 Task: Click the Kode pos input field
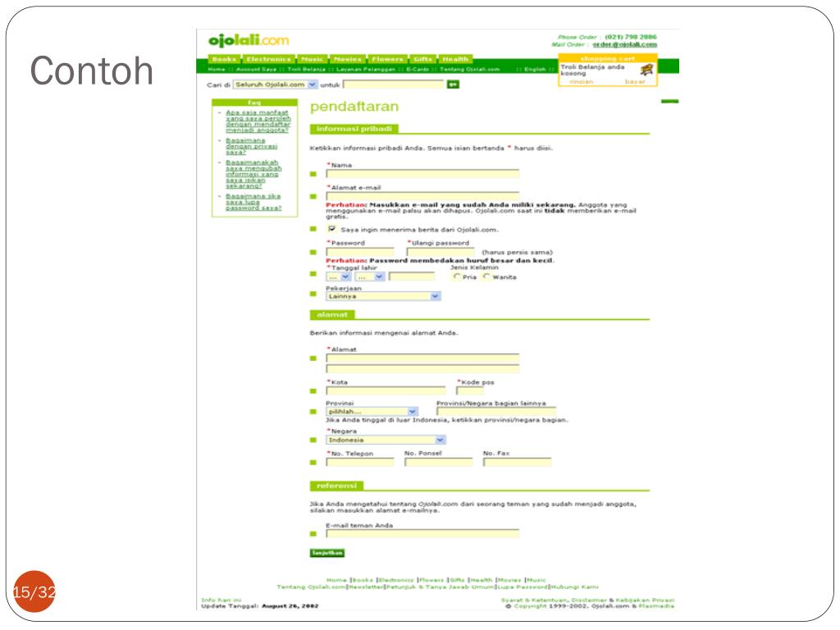click(x=470, y=391)
